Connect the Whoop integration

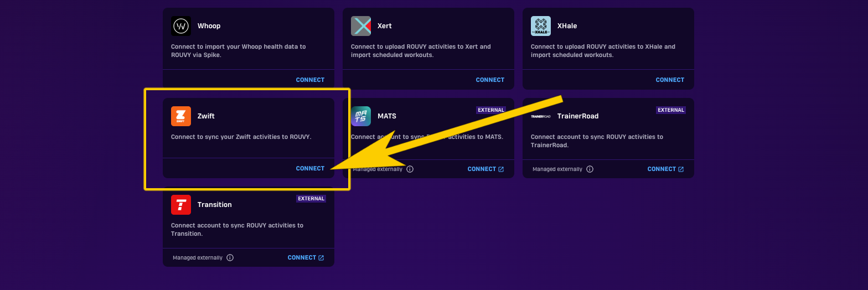point(310,80)
